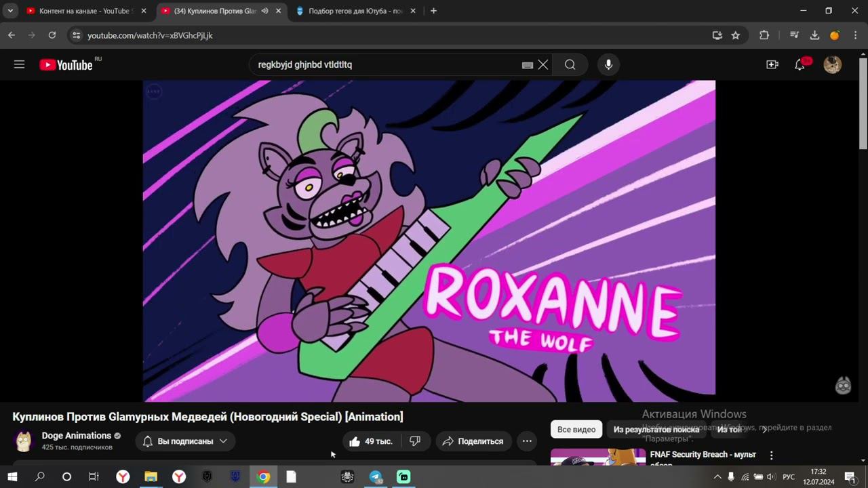Select the 'Все видео' filter chip
This screenshot has width=868, height=488.
click(x=576, y=430)
